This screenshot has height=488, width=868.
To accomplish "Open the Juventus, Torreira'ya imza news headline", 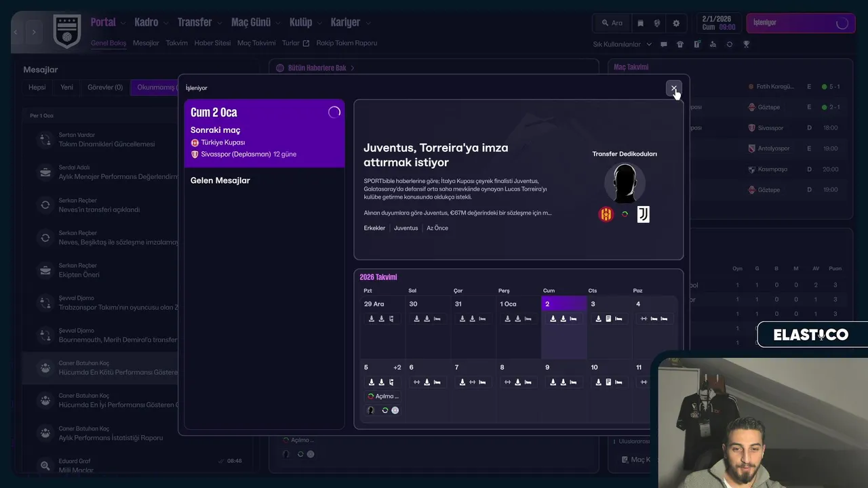I will click(x=435, y=155).
